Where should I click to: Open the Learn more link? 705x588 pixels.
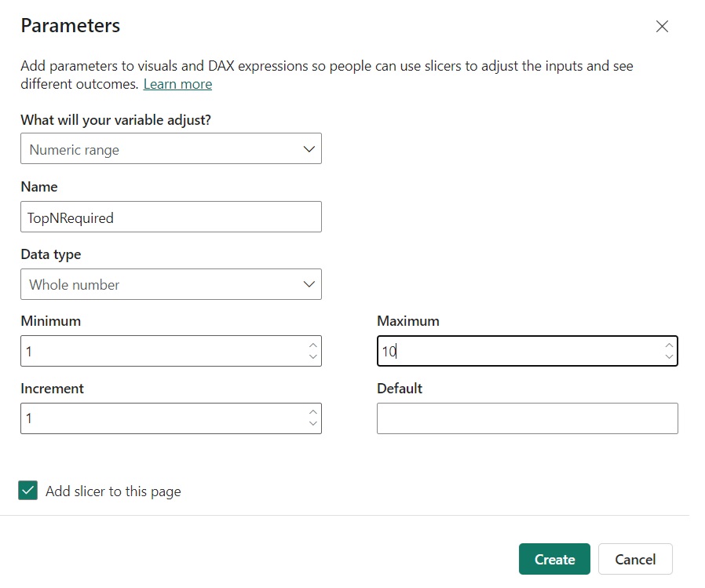[x=177, y=84]
